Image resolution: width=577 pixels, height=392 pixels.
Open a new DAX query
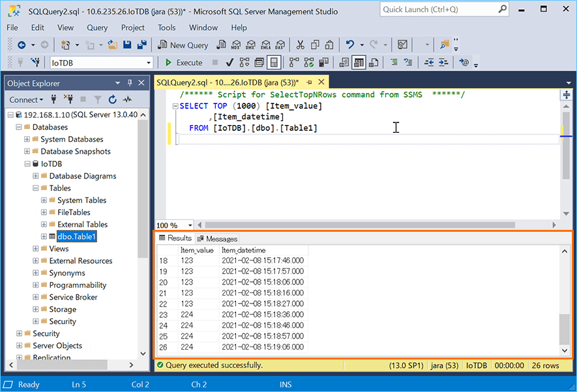pos(280,45)
